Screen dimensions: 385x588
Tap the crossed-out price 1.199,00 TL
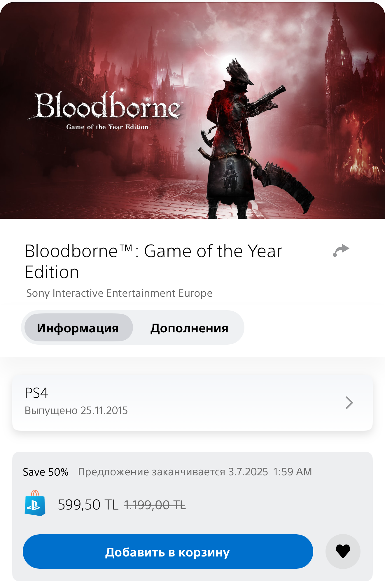155,505
